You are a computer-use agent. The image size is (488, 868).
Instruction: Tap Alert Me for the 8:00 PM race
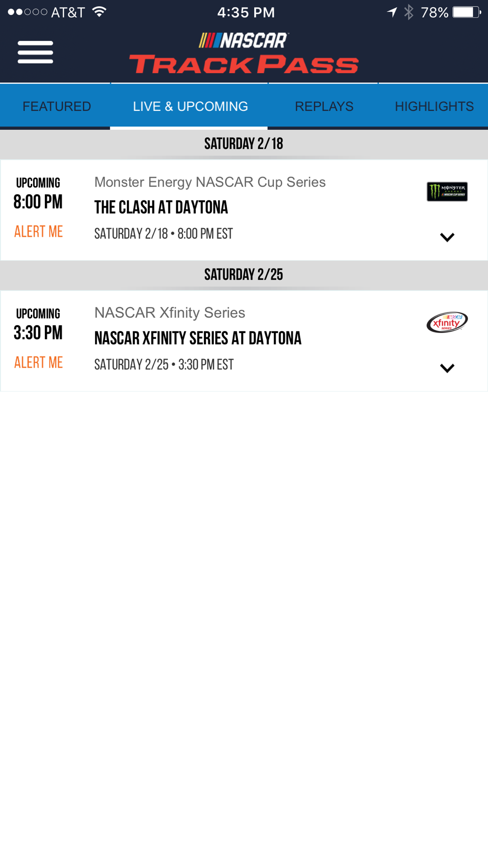pos(39,231)
